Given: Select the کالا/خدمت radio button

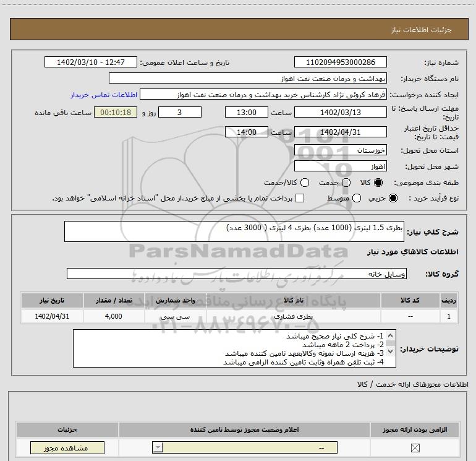Looking at the screenshot, I should pos(305,183).
